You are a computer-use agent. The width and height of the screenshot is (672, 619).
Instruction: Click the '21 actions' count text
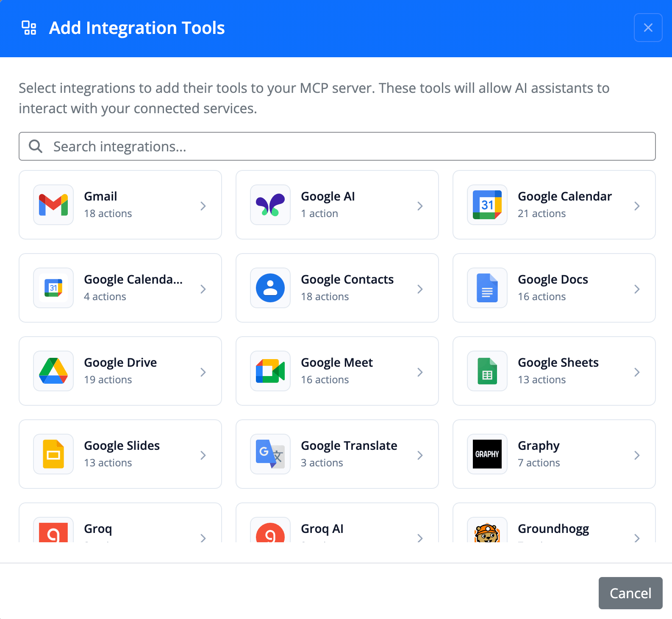click(542, 213)
